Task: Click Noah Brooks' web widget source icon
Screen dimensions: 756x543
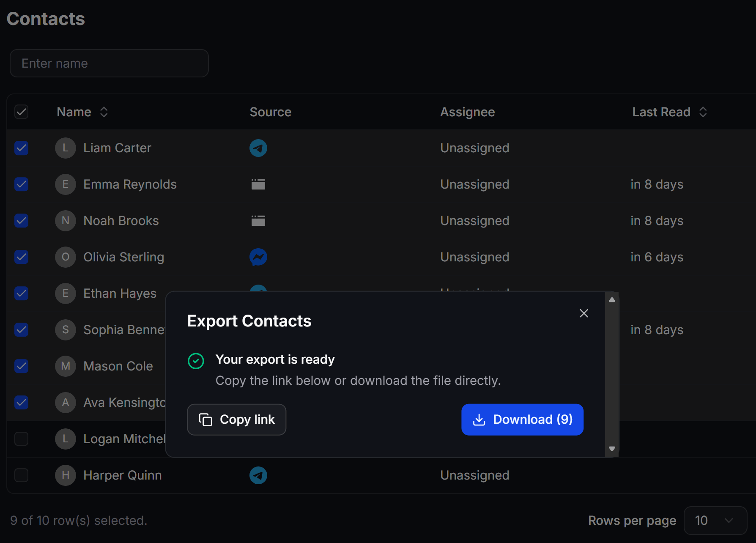Action: pos(258,221)
